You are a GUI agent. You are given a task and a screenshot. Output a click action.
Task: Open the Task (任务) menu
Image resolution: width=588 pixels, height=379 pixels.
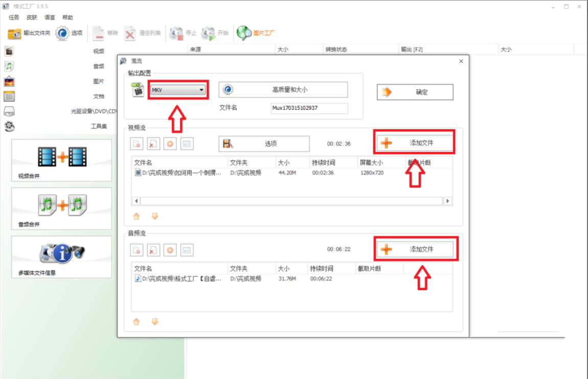click(x=14, y=17)
